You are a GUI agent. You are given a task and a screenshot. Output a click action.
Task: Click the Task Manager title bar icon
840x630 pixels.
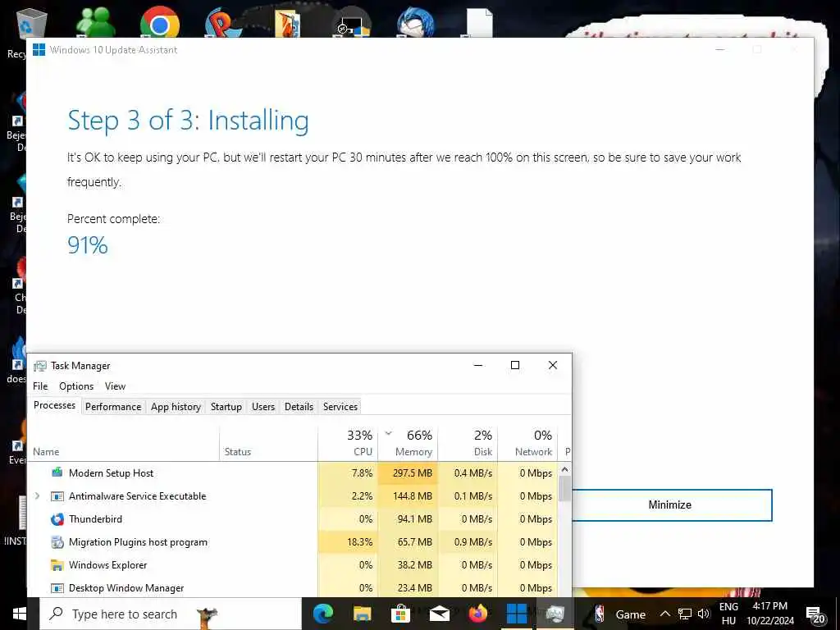(40, 366)
